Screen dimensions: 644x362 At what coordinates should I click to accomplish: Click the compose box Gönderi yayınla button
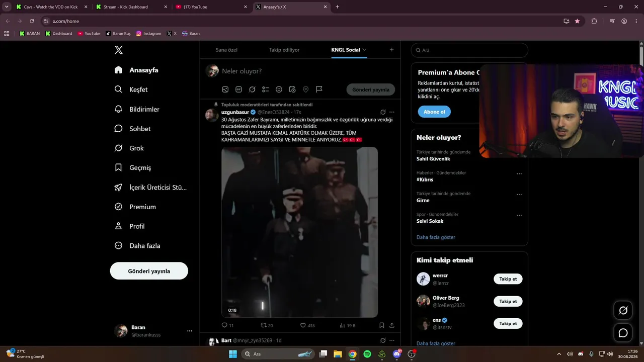(x=371, y=89)
